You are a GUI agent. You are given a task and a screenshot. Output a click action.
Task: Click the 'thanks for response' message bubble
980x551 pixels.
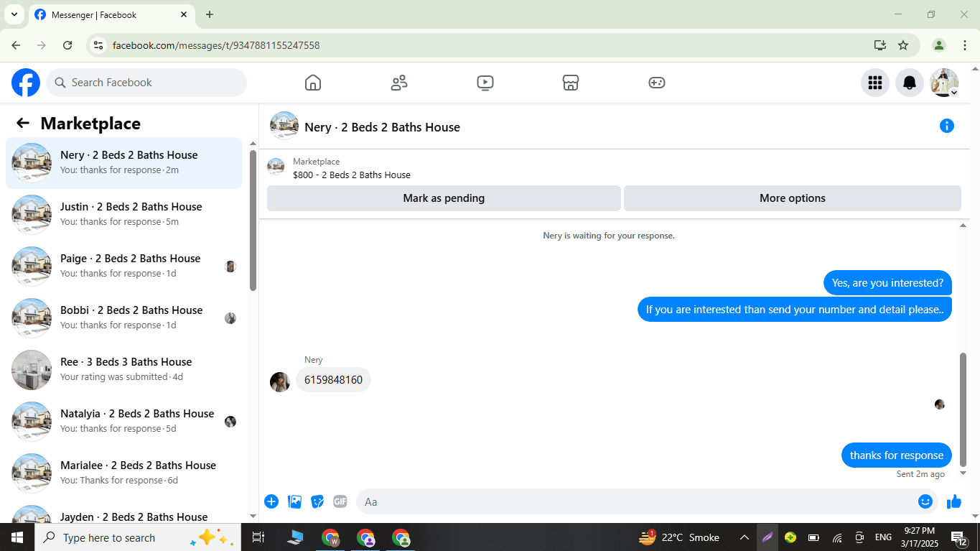coord(897,455)
